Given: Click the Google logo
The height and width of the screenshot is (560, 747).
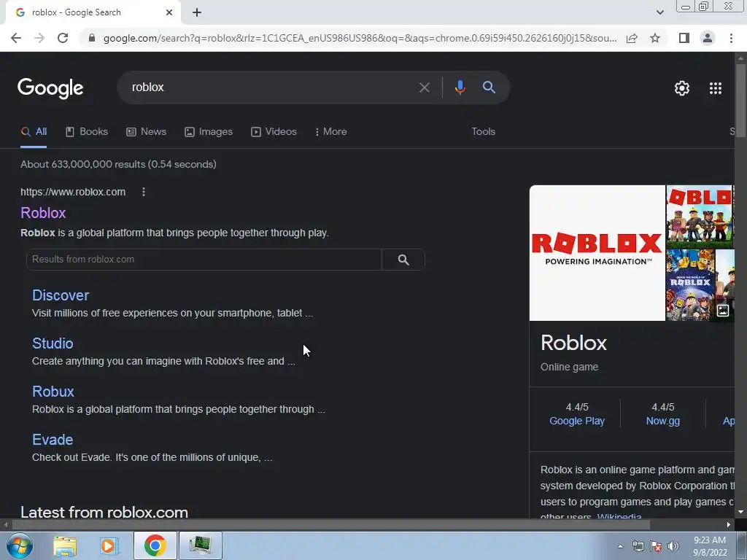Looking at the screenshot, I should click(x=50, y=88).
